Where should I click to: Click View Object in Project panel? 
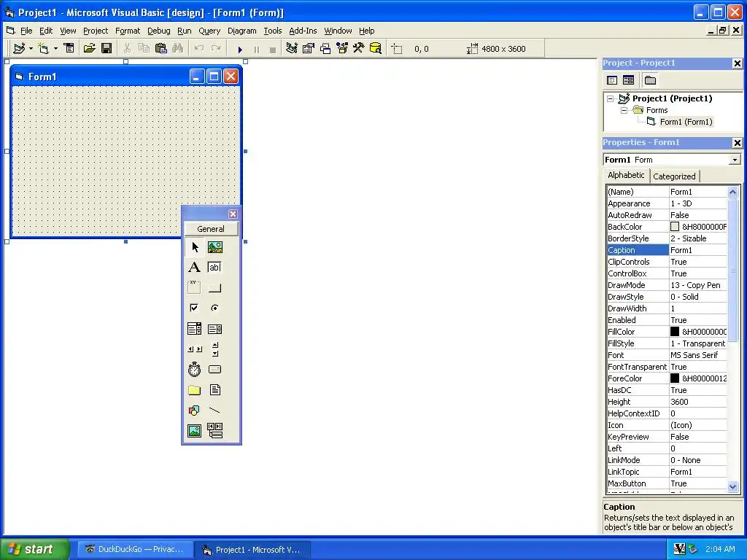coord(628,80)
